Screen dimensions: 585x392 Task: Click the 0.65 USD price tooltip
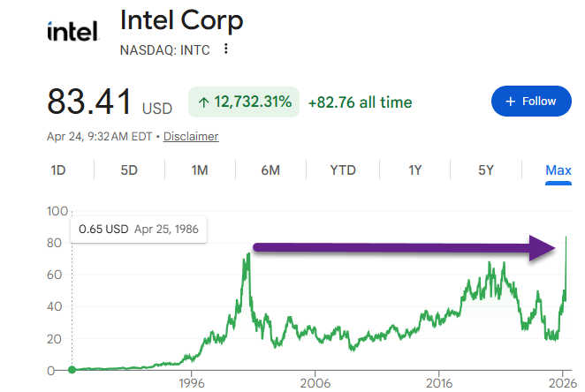pyautogui.click(x=139, y=229)
